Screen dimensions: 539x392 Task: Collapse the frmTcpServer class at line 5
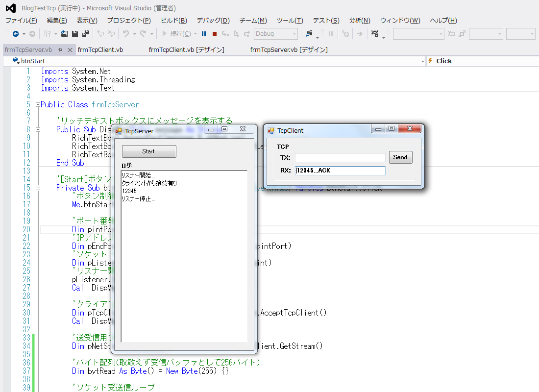38,104
